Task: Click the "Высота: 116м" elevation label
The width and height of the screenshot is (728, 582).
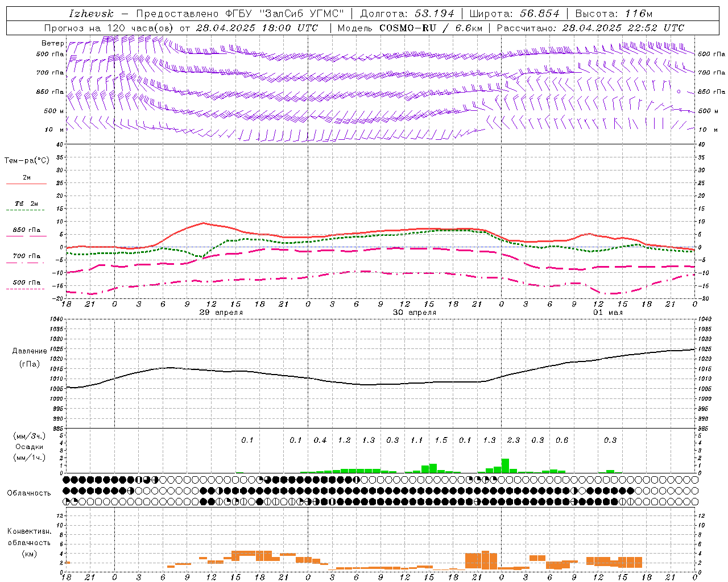Action: point(614,14)
